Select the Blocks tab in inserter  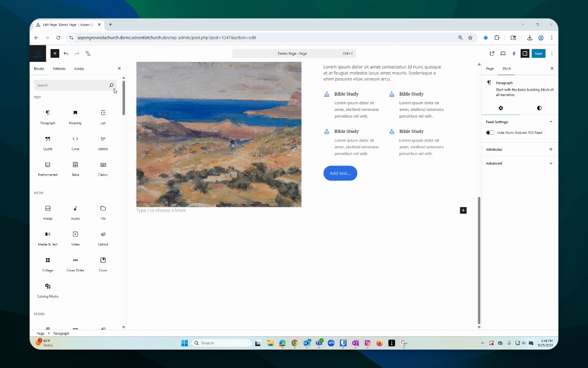(x=39, y=68)
